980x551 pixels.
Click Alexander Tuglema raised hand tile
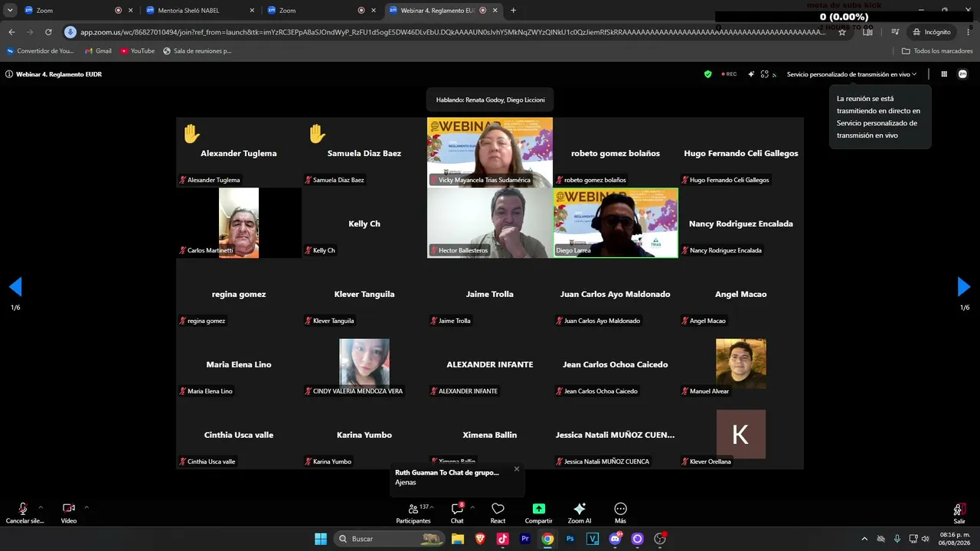pyautogui.click(x=239, y=152)
